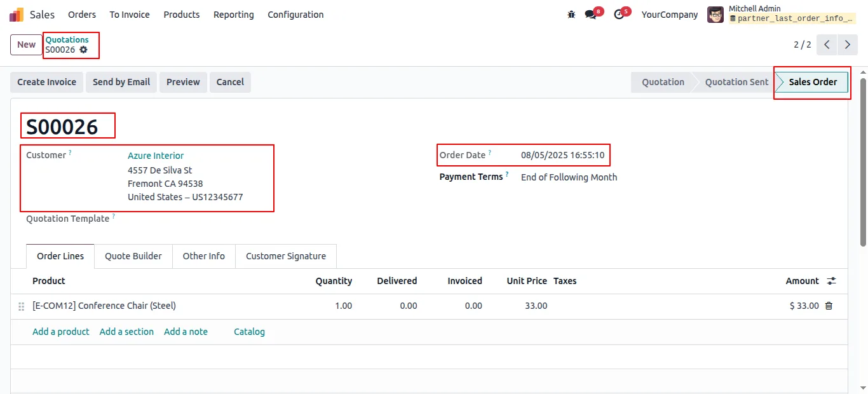The height and width of the screenshot is (394, 868).
Task: Switch to the Other Info tab
Action: click(204, 256)
